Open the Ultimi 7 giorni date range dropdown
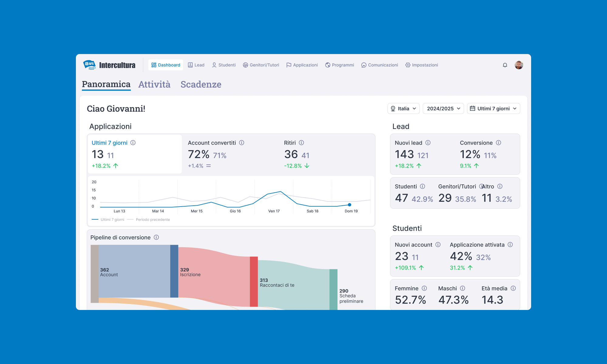Viewport: 607px width, 364px height. [x=493, y=109]
